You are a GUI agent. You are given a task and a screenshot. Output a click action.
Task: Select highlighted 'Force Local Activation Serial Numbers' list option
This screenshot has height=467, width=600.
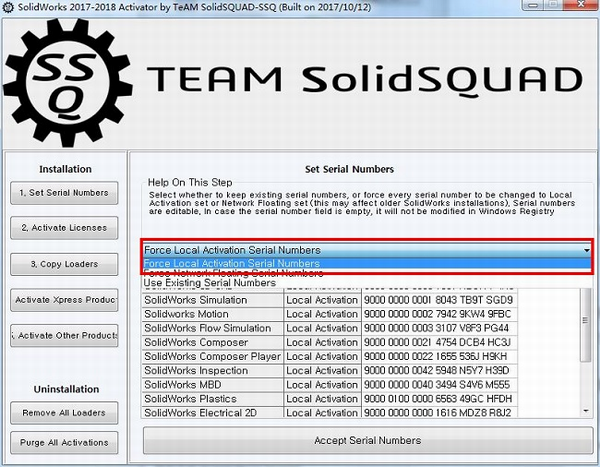(x=367, y=263)
